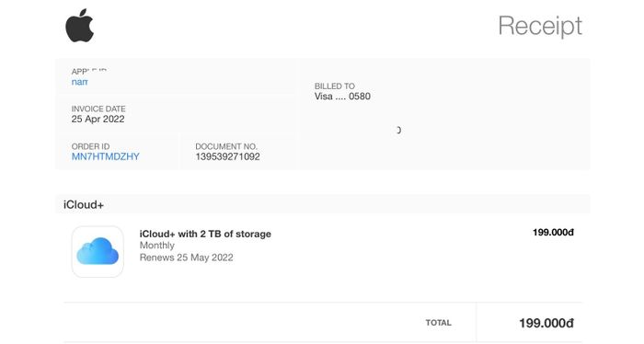Image resolution: width=644 pixels, height=344 pixels.
Task: Select the bold total amount 199.000đ
Action: 546,323
